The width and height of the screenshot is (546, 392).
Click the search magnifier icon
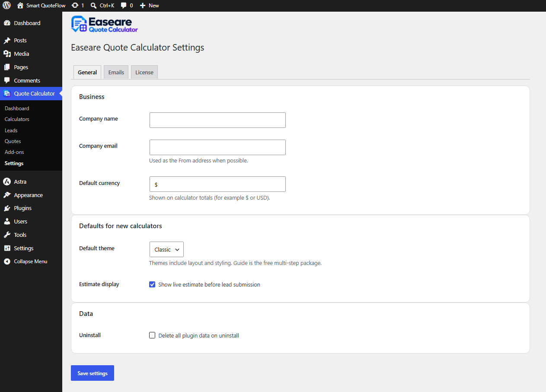pos(94,6)
